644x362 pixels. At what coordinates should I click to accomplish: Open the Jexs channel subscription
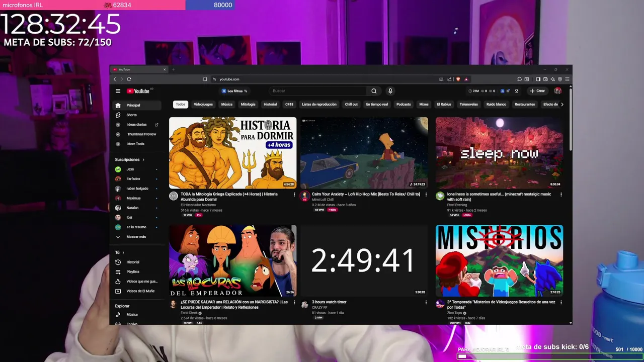(137, 169)
